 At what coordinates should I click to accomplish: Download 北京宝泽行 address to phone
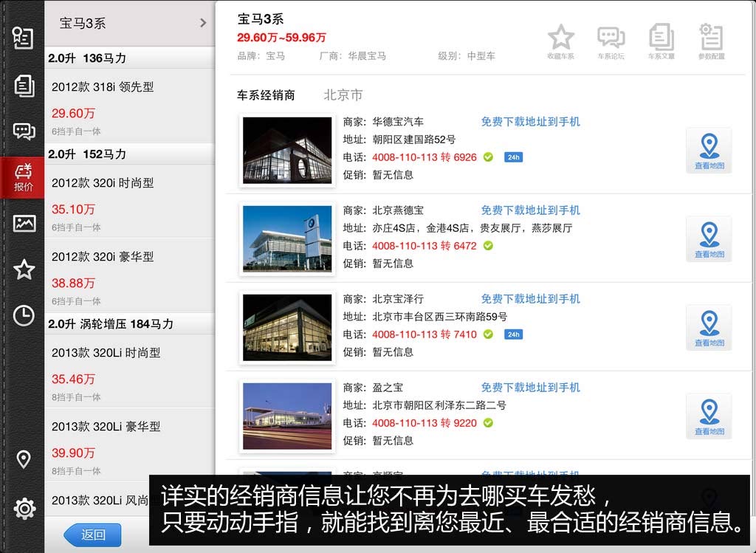pos(530,299)
